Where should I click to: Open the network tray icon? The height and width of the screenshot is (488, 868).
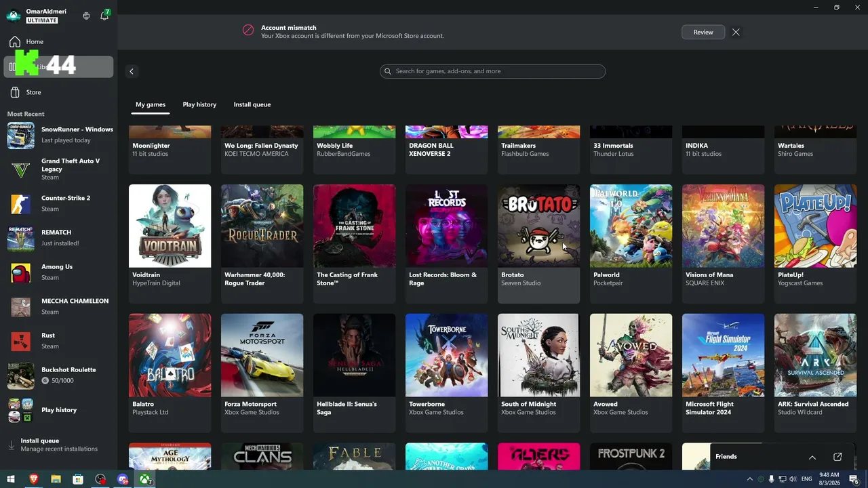tap(783, 479)
